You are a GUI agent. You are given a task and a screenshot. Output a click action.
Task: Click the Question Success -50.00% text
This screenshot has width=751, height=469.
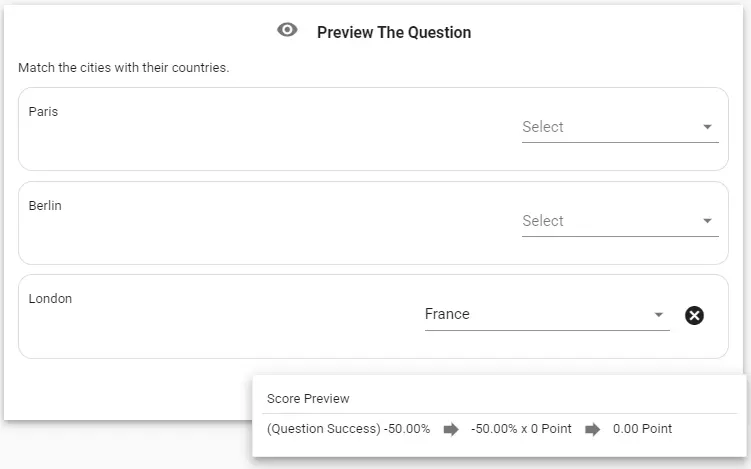click(x=348, y=429)
